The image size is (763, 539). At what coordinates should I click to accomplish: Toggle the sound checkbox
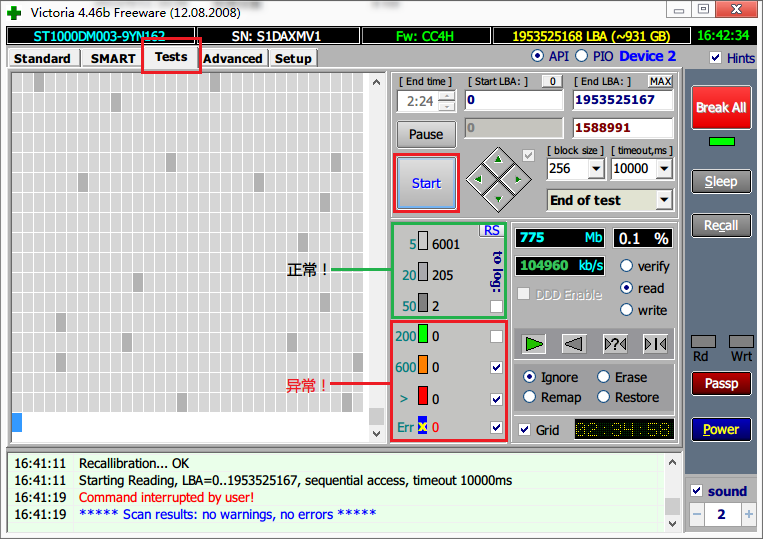tap(697, 490)
